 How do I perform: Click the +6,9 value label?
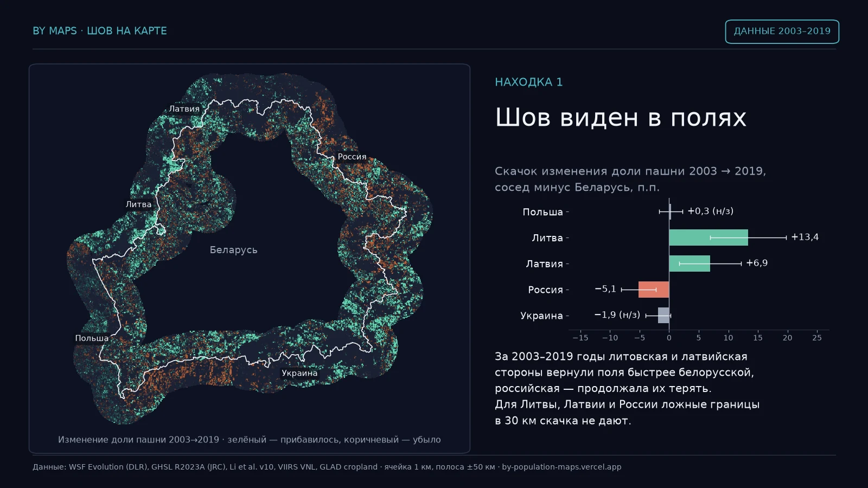pos(757,263)
